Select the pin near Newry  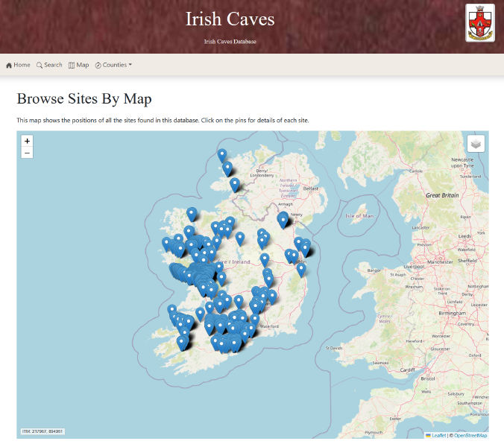click(x=283, y=221)
